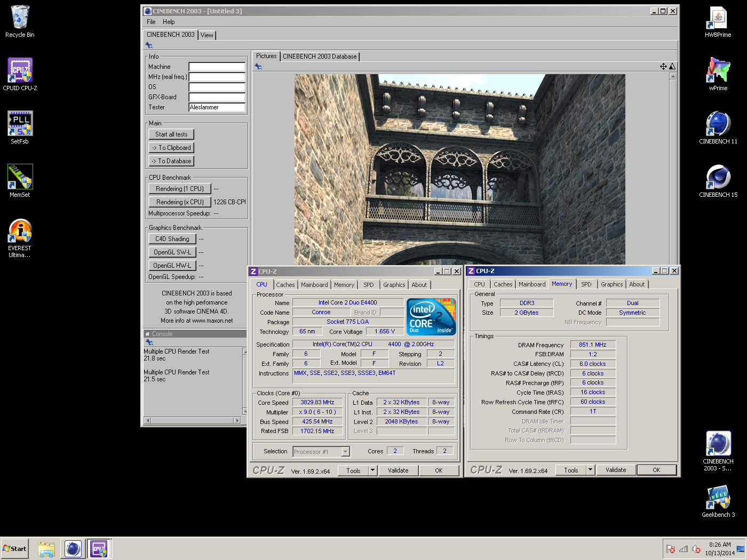Click Start all tests button
Image resolution: width=747 pixels, height=560 pixels.
171,134
